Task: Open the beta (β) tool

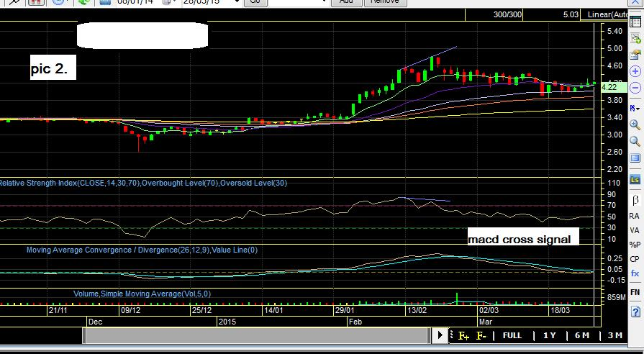Action: click(x=635, y=200)
